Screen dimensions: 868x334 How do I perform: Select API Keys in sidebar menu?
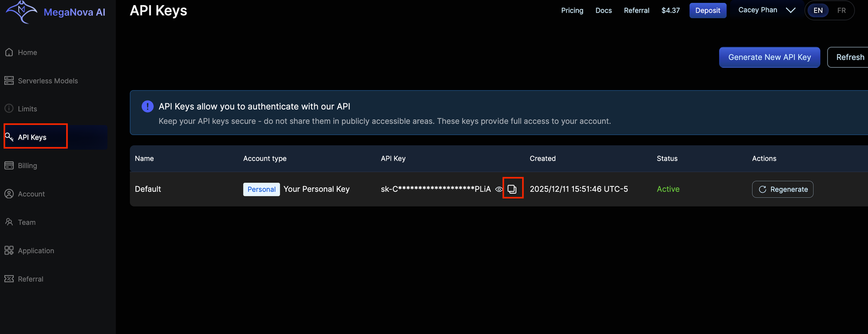click(x=32, y=137)
